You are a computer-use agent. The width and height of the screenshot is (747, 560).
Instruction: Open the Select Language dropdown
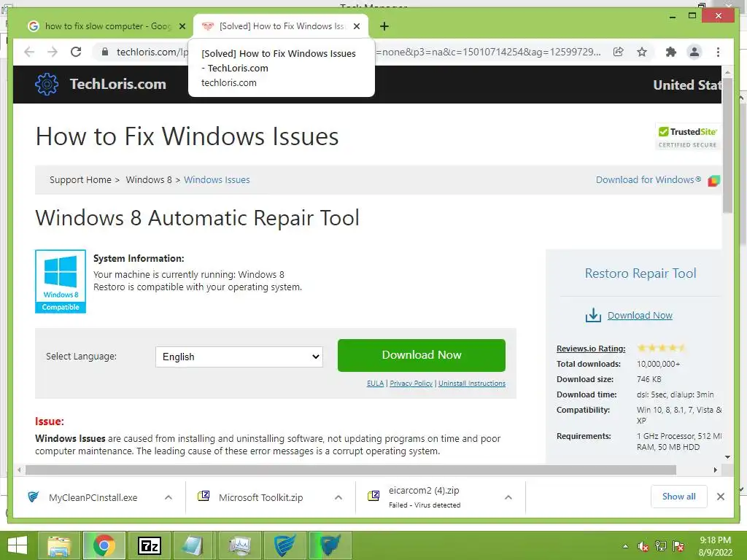coord(239,357)
